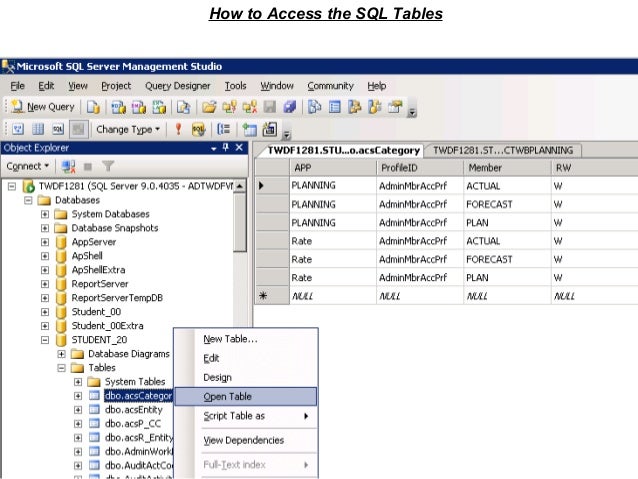Screen dimensions: 638x479
Task: Open the Properties Window icon
Action: coord(395,107)
